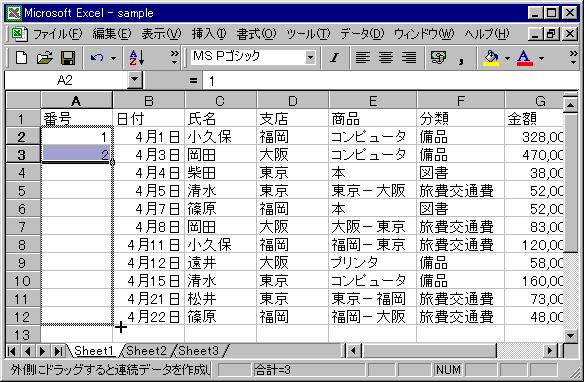Viewport: 584px width, 382px height.
Task: Open the Name Box dropdown arrow
Action: click(x=134, y=80)
